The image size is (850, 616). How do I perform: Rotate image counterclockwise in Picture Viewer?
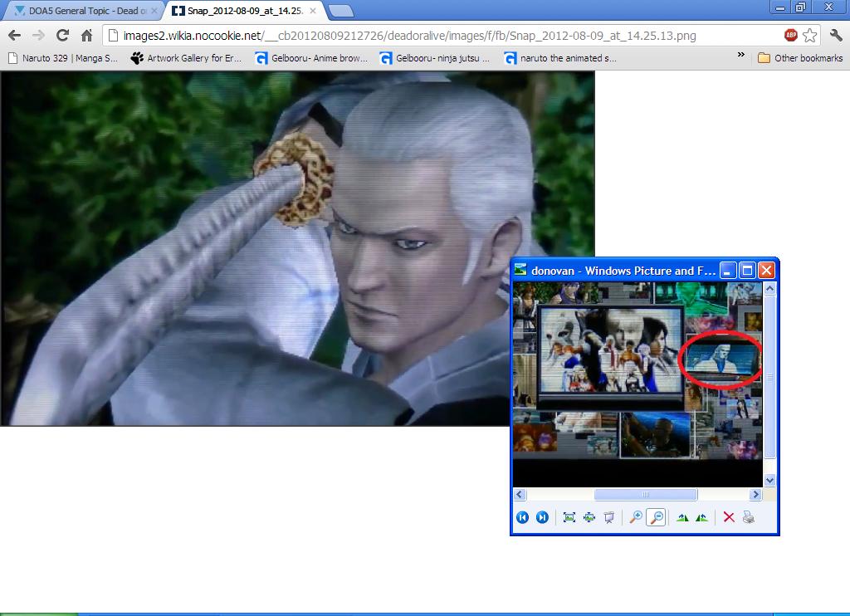[x=702, y=517]
